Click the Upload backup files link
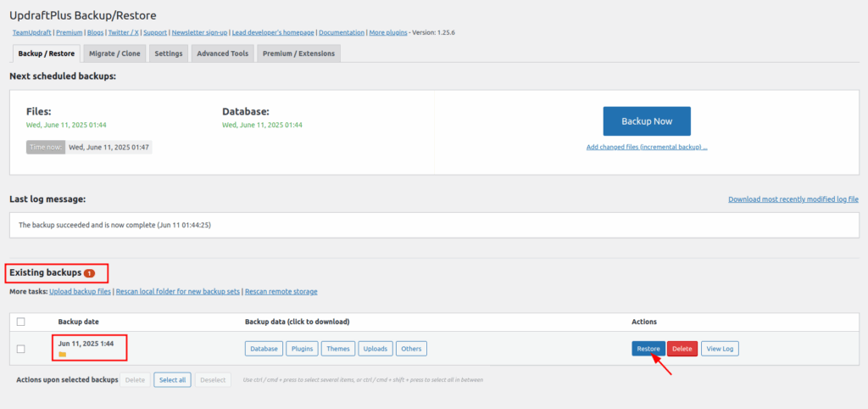This screenshot has height=409, width=868. [x=81, y=292]
